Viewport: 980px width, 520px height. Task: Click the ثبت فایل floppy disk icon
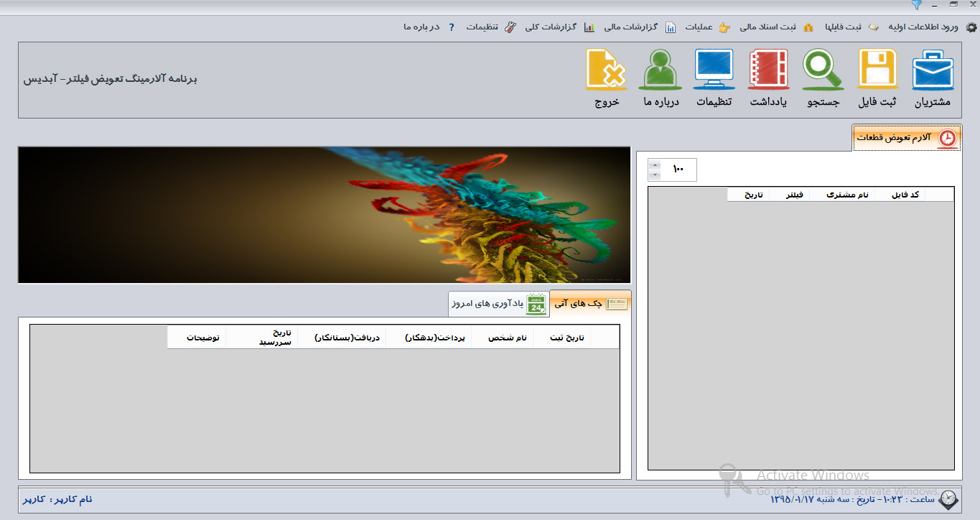(x=877, y=70)
